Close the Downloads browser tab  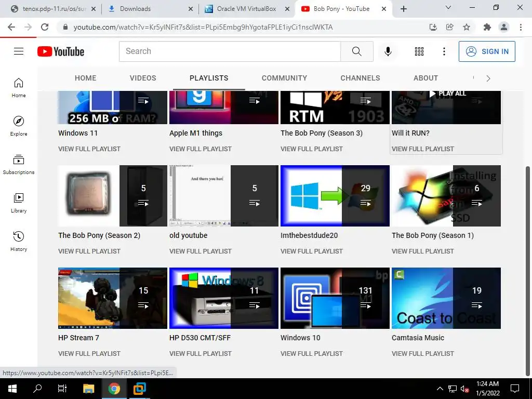pyautogui.click(x=191, y=9)
